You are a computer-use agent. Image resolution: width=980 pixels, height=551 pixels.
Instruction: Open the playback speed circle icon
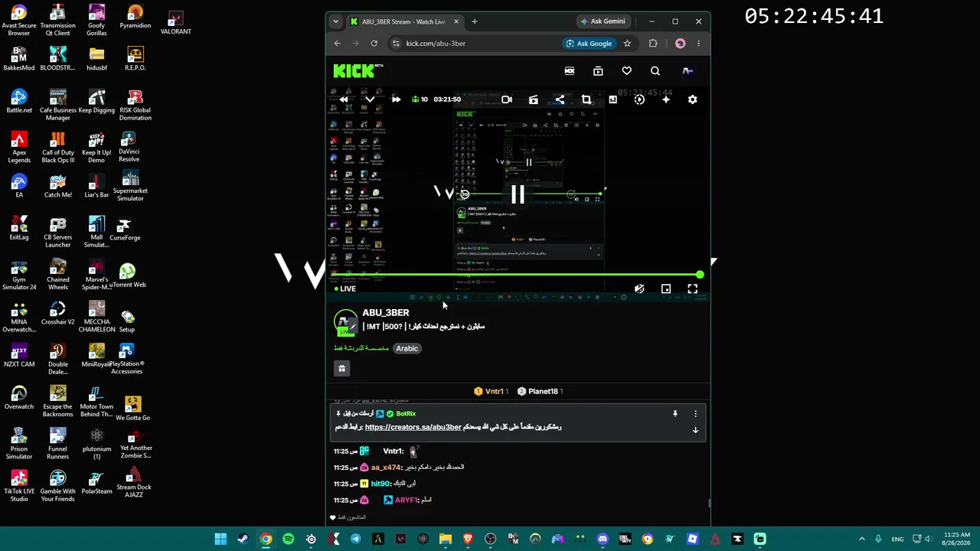639,99
